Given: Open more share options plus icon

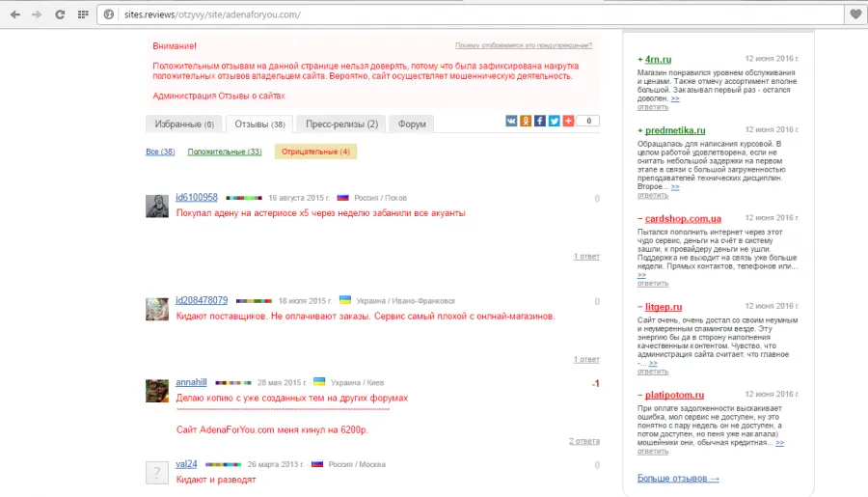Looking at the screenshot, I should click(568, 121).
